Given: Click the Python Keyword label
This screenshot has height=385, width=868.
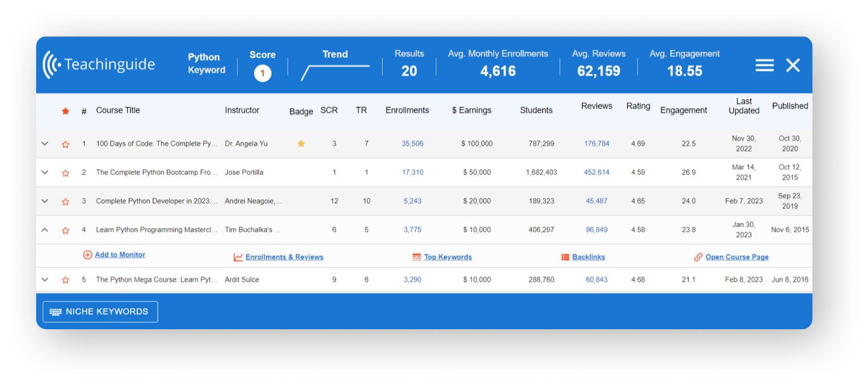Looking at the screenshot, I should 206,63.
